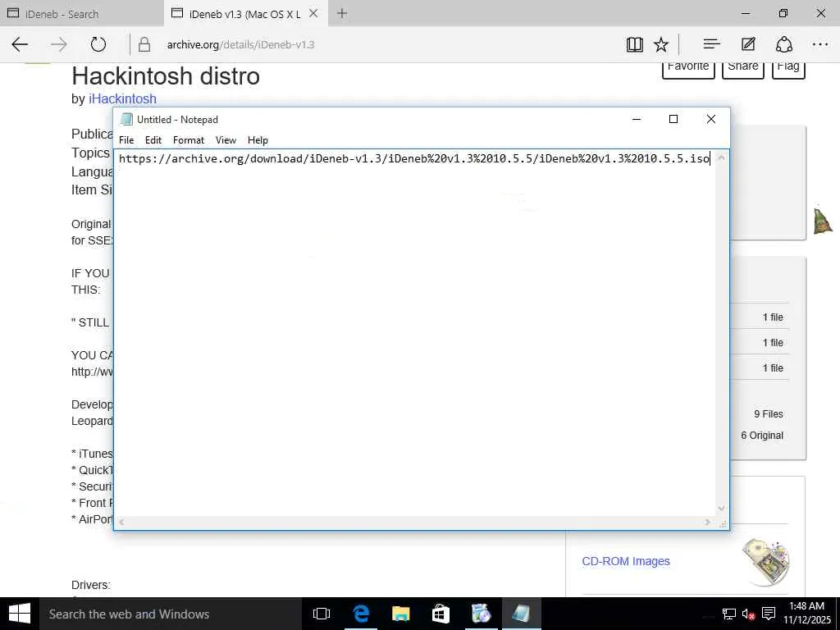The width and height of the screenshot is (840, 630).
Task: Open the CD-ROM Images link
Action: (x=626, y=561)
